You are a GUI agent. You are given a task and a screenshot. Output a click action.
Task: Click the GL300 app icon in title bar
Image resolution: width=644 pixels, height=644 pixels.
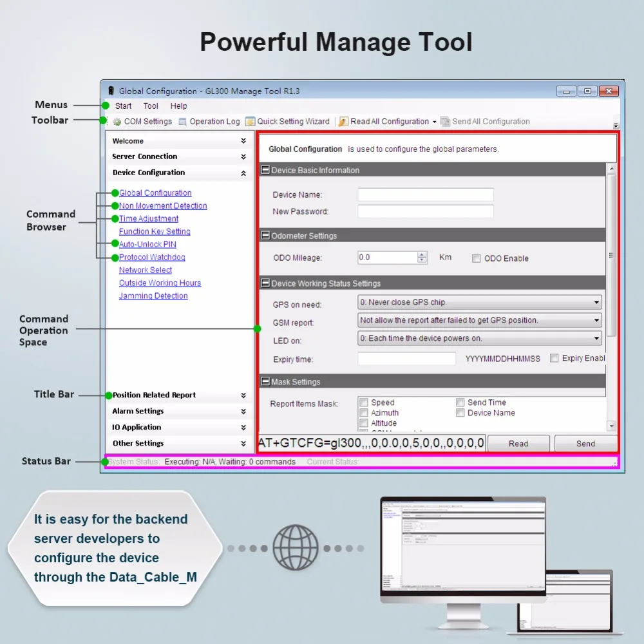pos(111,91)
